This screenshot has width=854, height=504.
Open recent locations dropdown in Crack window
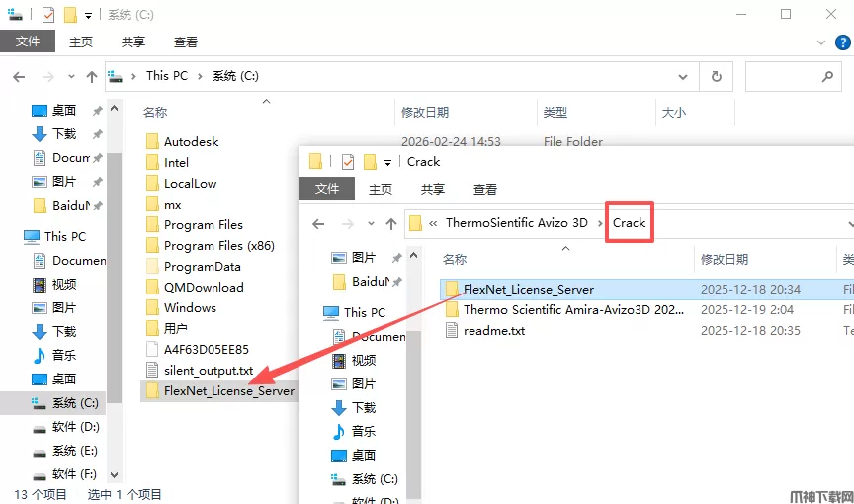click(371, 223)
